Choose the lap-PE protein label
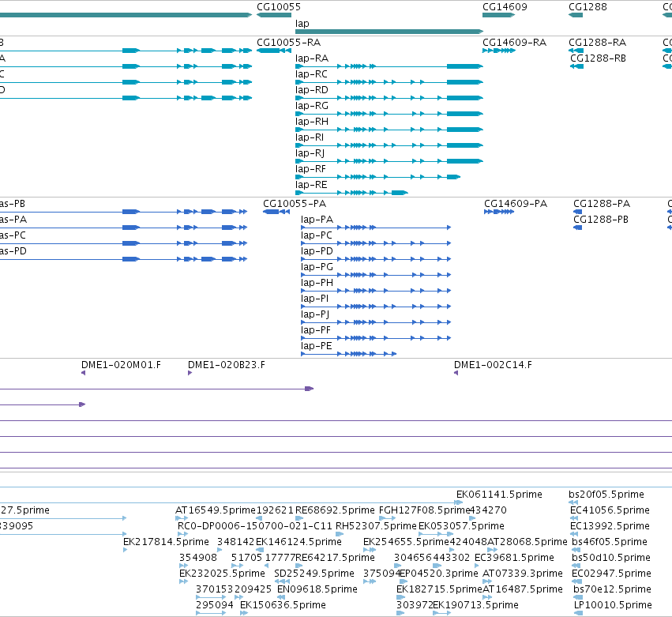 (x=317, y=347)
